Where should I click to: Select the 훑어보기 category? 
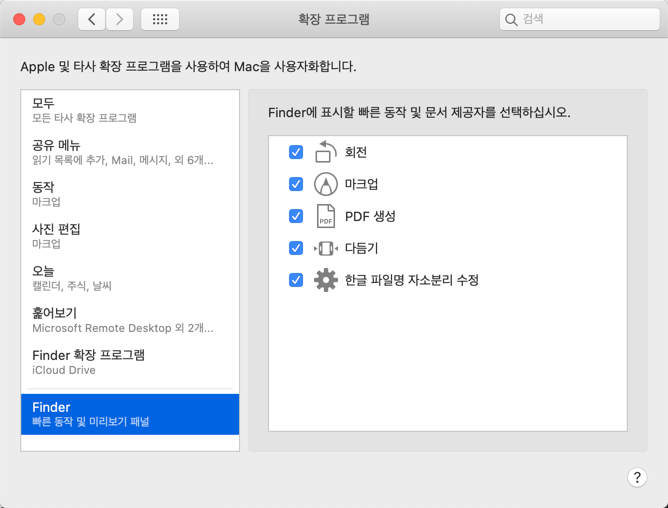point(130,320)
